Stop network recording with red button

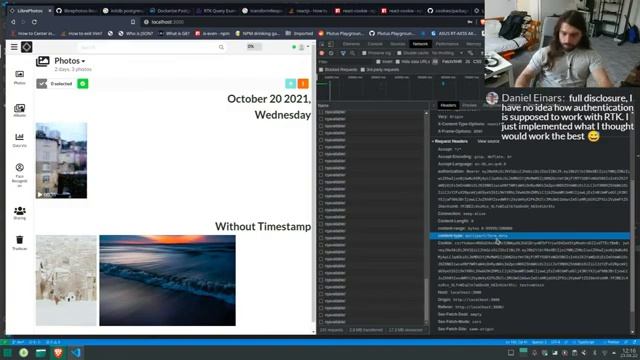coord(322,53)
